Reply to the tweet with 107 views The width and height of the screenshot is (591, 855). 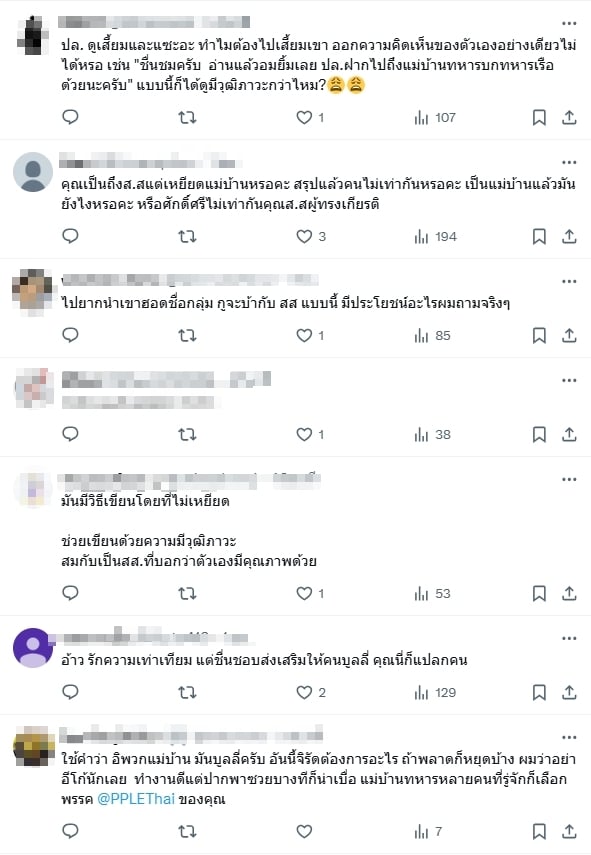point(70,117)
